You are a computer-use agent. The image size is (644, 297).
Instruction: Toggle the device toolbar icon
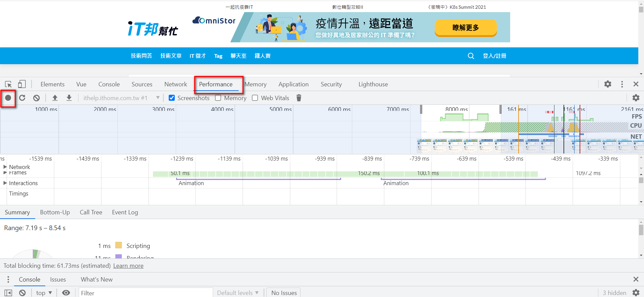(22, 84)
